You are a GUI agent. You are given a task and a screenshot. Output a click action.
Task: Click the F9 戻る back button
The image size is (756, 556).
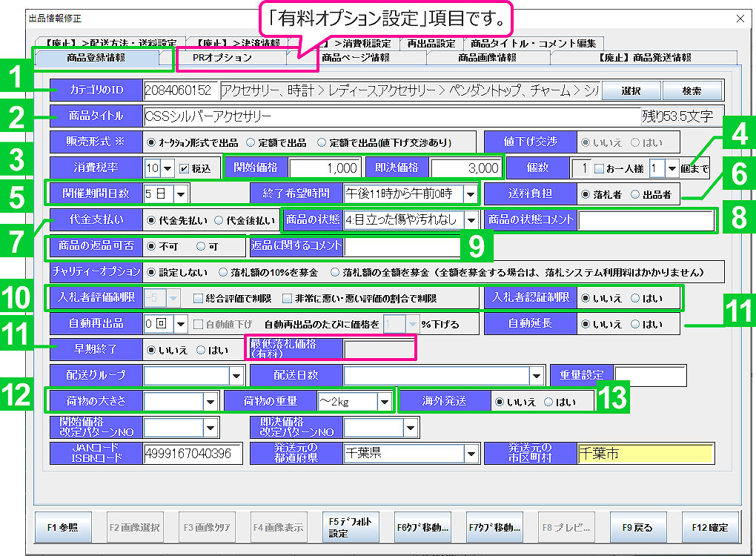pyautogui.click(x=637, y=528)
